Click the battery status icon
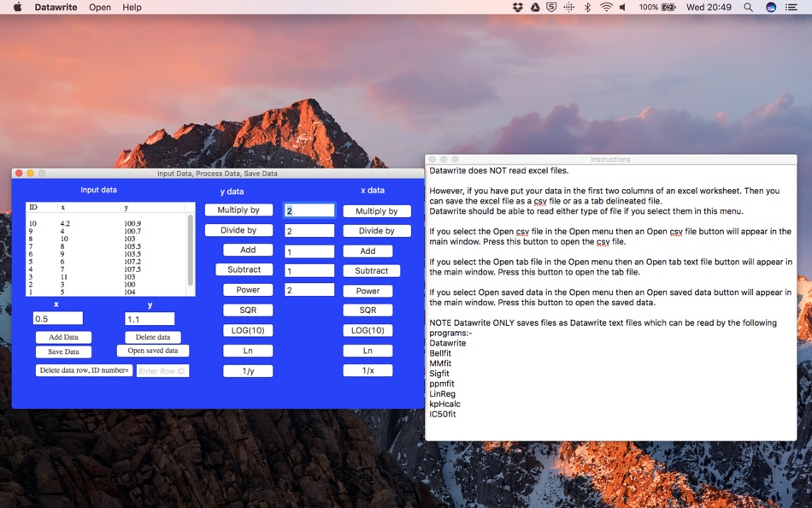Viewport: 812px width, 508px height. pyautogui.click(x=668, y=7)
